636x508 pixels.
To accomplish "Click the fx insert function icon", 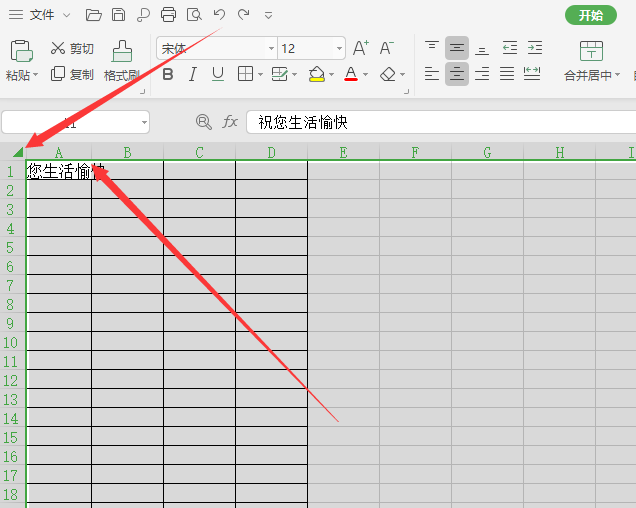I will pyautogui.click(x=230, y=122).
